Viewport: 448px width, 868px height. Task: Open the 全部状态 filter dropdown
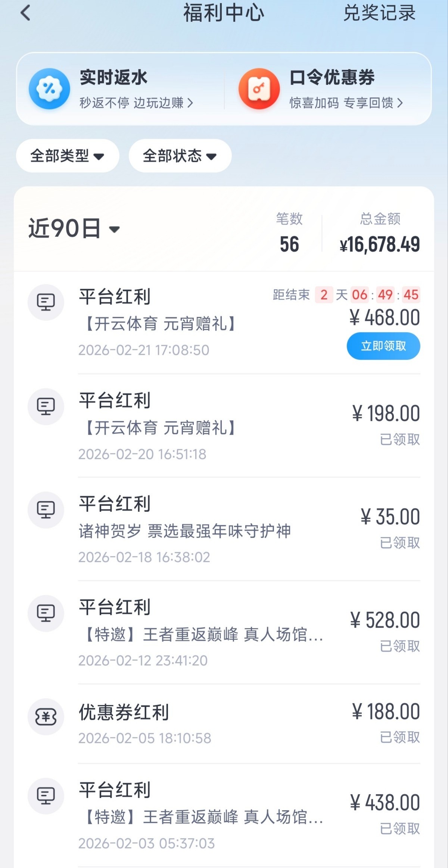click(180, 156)
